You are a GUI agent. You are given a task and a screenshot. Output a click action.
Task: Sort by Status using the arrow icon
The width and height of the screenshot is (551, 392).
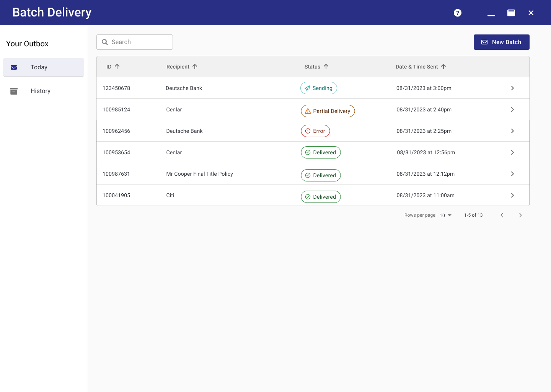pos(326,67)
